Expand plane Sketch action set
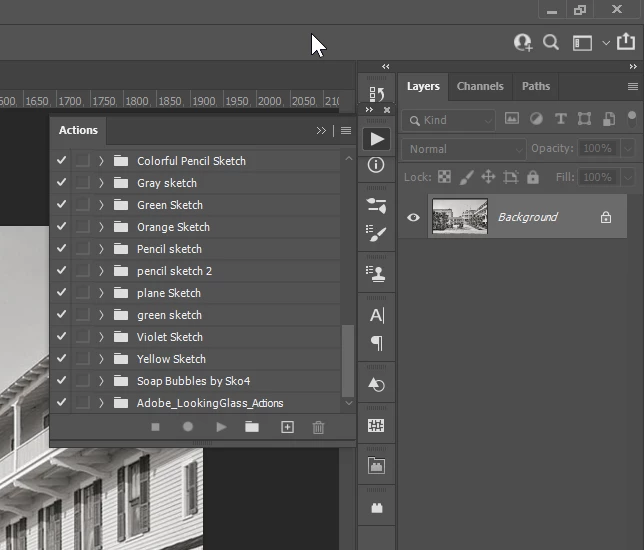The width and height of the screenshot is (644, 550). coord(101,293)
